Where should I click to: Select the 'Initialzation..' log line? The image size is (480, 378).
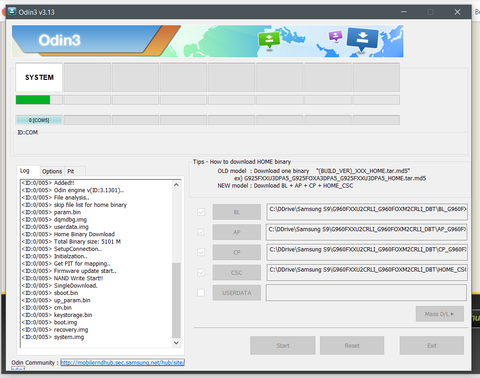coord(54,256)
